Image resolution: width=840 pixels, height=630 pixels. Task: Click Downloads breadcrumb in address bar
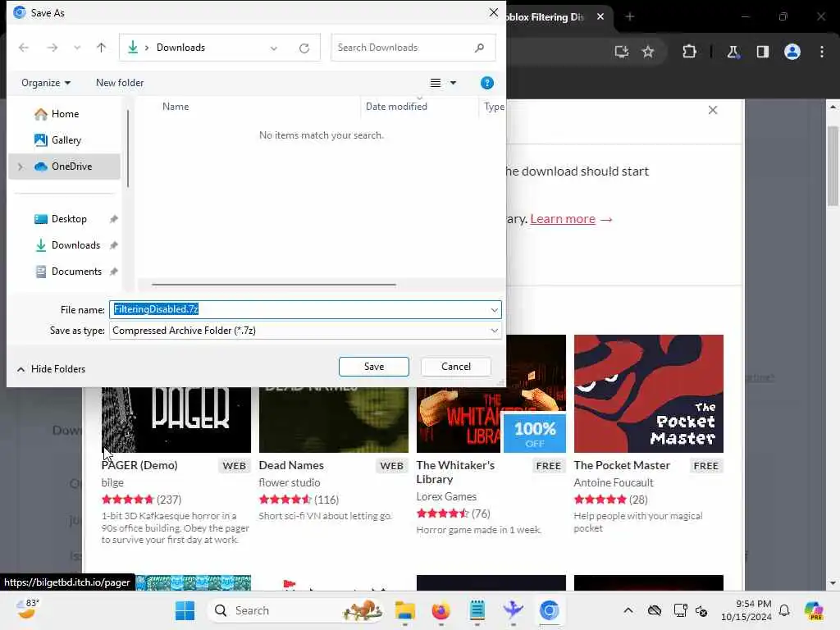(x=180, y=48)
